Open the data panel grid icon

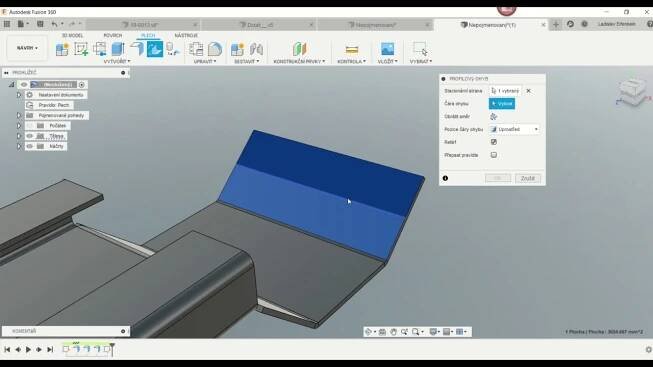(7, 24)
